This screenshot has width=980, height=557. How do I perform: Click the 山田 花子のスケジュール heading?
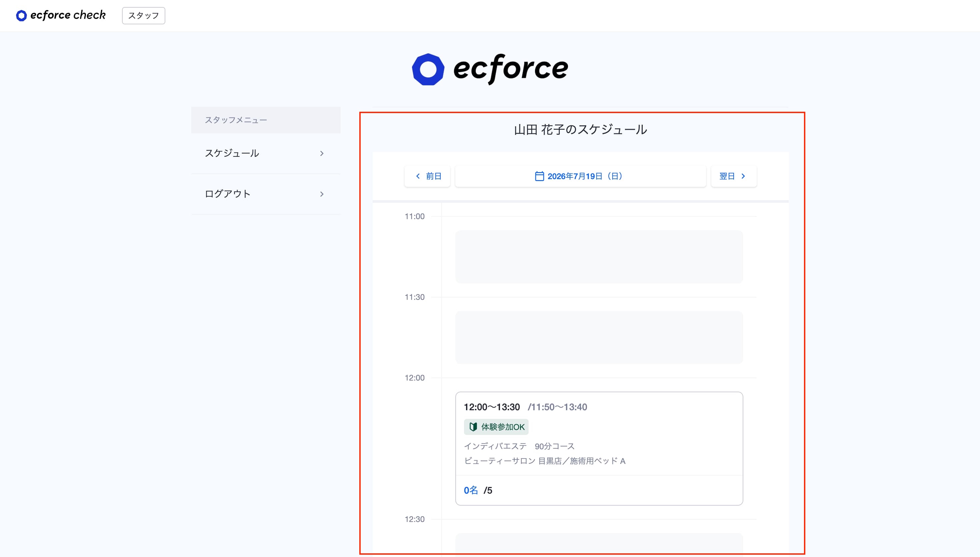pyautogui.click(x=580, y=130)
